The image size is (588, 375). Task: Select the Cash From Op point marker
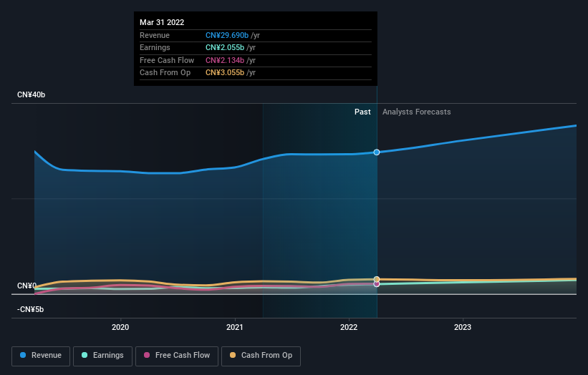(x=377, y=279)
